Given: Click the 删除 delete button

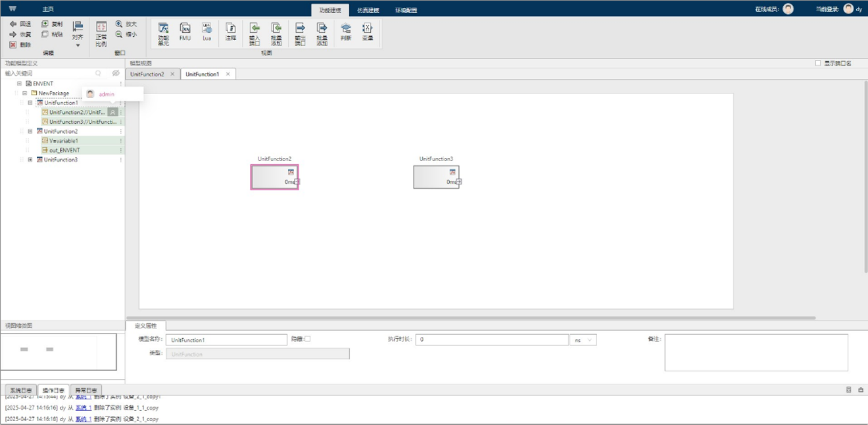Looking at the screenshot, I should coord(20,45).
